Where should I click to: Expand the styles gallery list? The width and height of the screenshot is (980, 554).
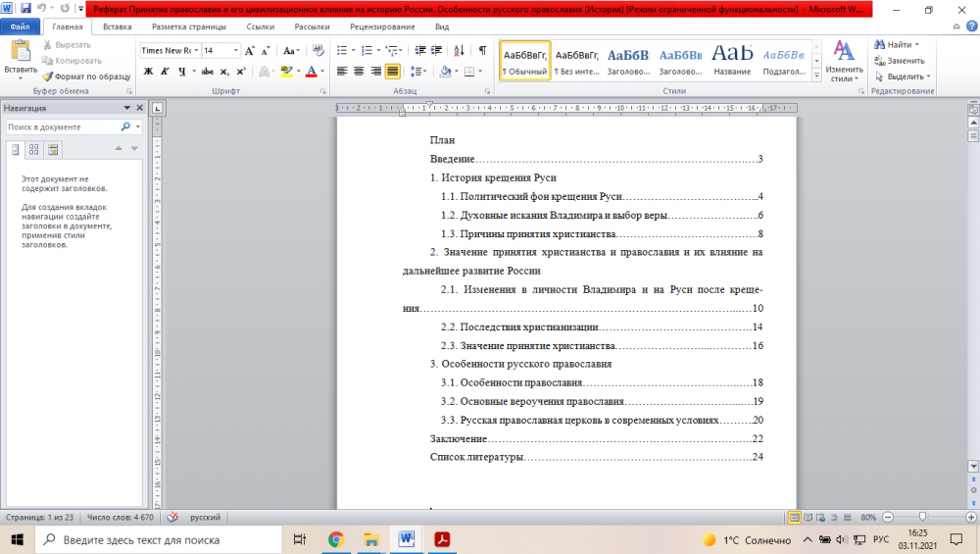click(814, 75)
